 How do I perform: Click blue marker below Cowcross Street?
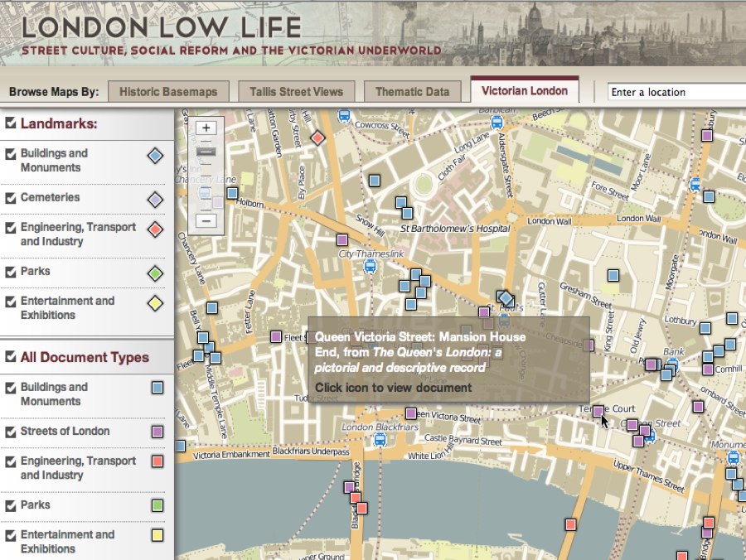tap(375, 181)
